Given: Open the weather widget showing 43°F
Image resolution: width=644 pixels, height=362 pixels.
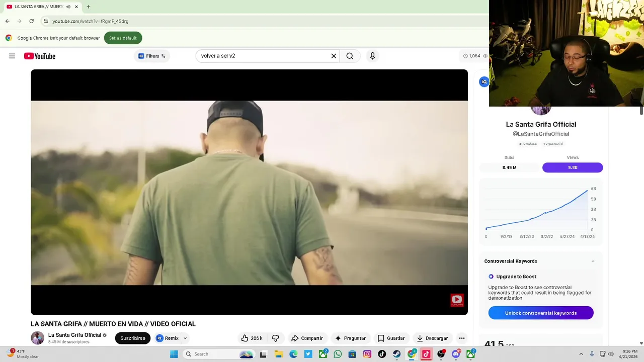Looking at the screenshot, I should click(x=23, y=354).
